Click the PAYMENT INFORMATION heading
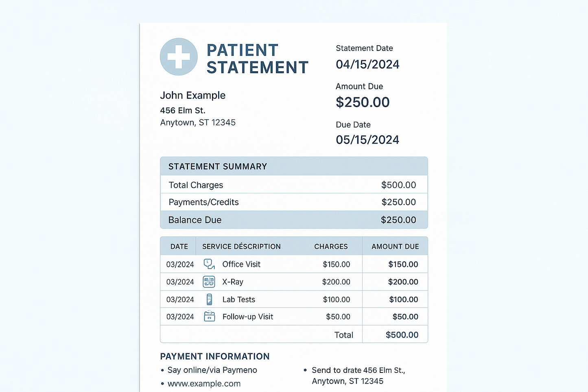This screenshot has width=588, height=392. click(215, 357)
